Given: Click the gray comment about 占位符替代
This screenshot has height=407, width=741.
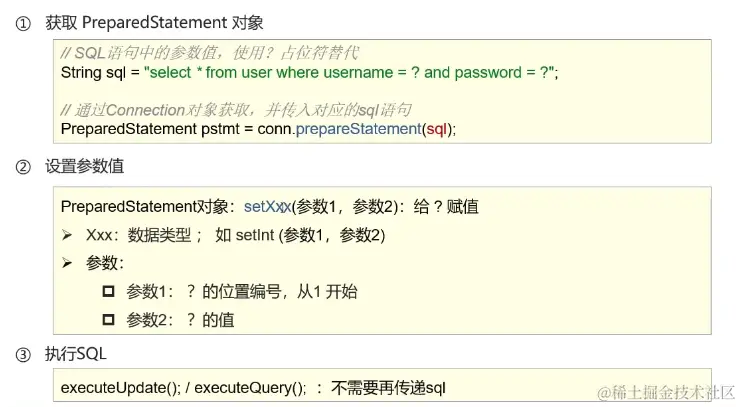Looking at the screenshot, I should click(x=210, y=53).
